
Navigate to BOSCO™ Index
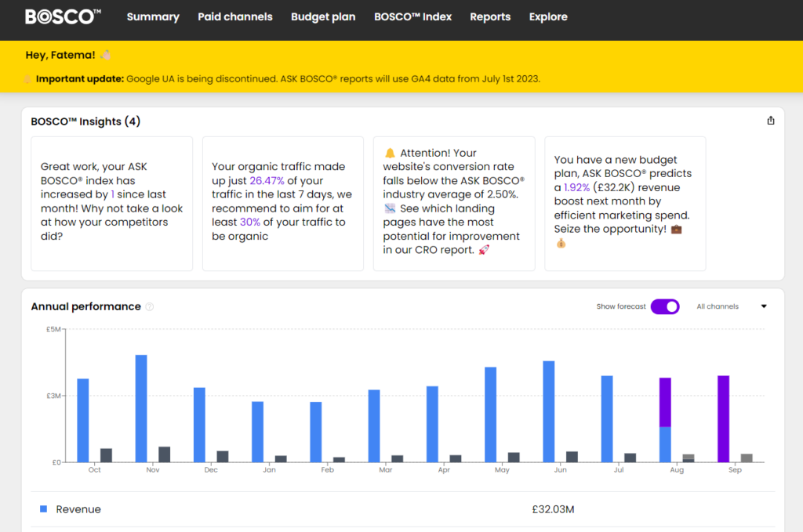tap(412, 16)
